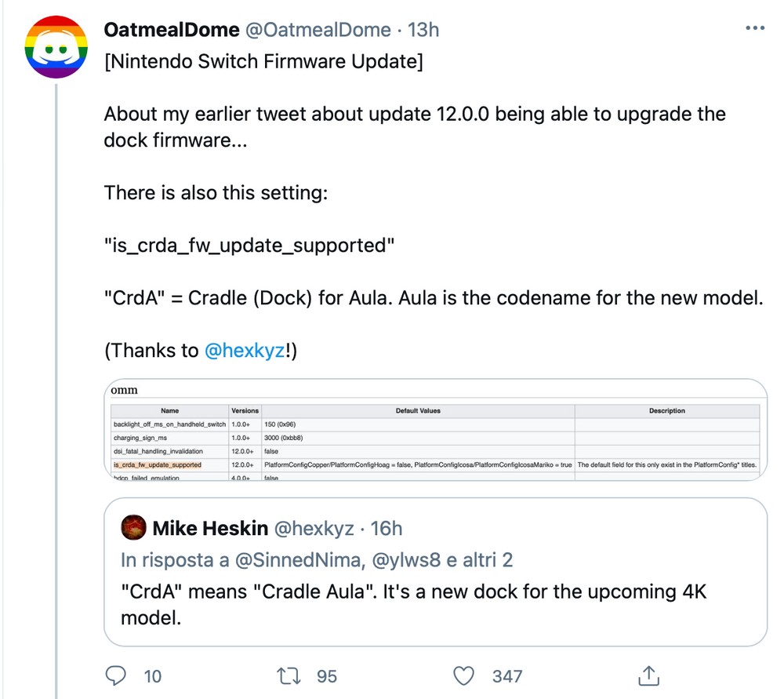Click @hexkyz handle in the quoted tweet header
Image resolution: width=784 pixels, height=699 pixels.
(313, 528)
